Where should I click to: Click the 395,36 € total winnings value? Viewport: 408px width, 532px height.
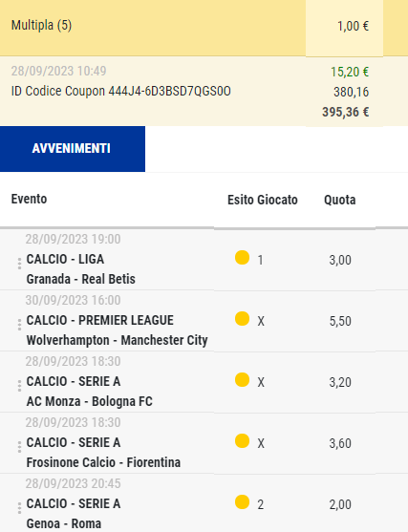coord(346,112)
